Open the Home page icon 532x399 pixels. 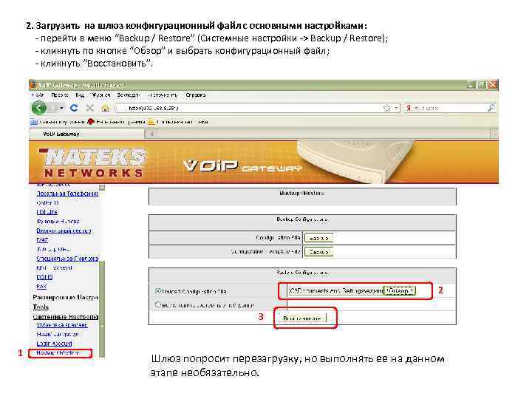(106, 108)
